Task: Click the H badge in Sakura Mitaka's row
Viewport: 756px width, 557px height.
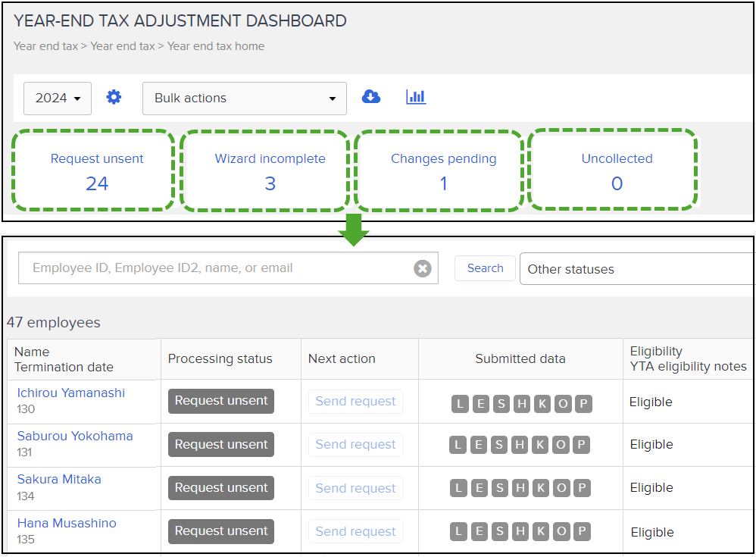Action: (x=520, y=488)
